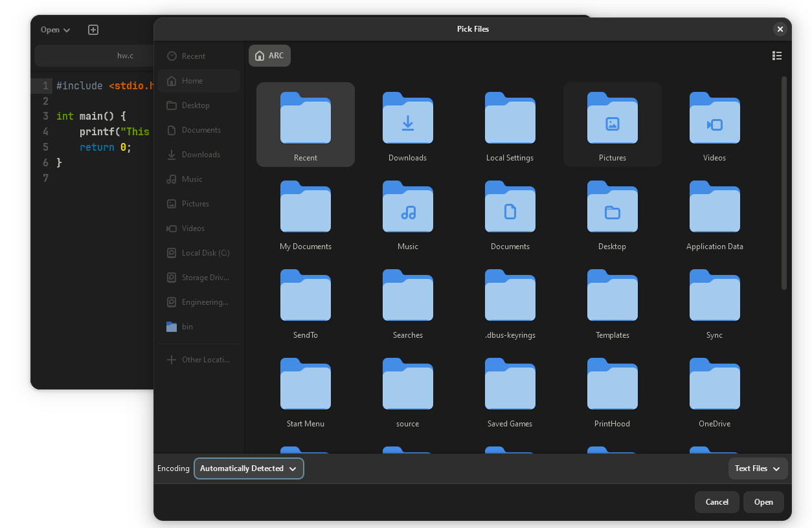Select the My Documents folder
Screen dimensions: 812x528
coord(306,214)
